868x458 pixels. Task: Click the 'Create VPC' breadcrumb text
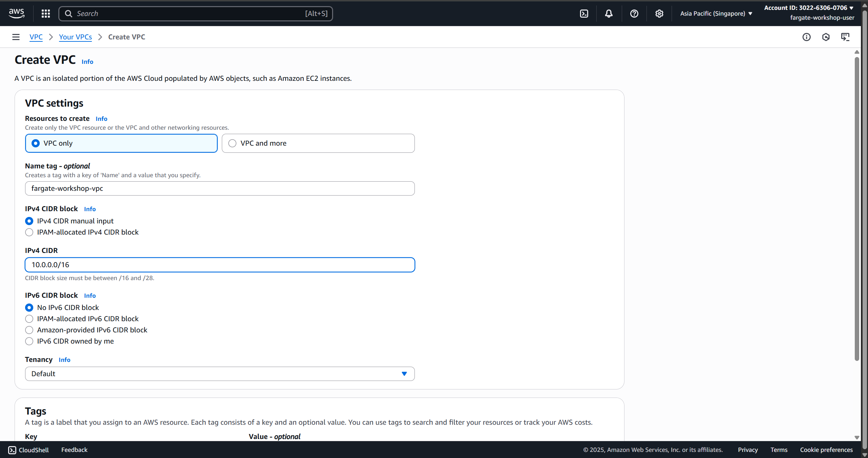coord(127,37)
